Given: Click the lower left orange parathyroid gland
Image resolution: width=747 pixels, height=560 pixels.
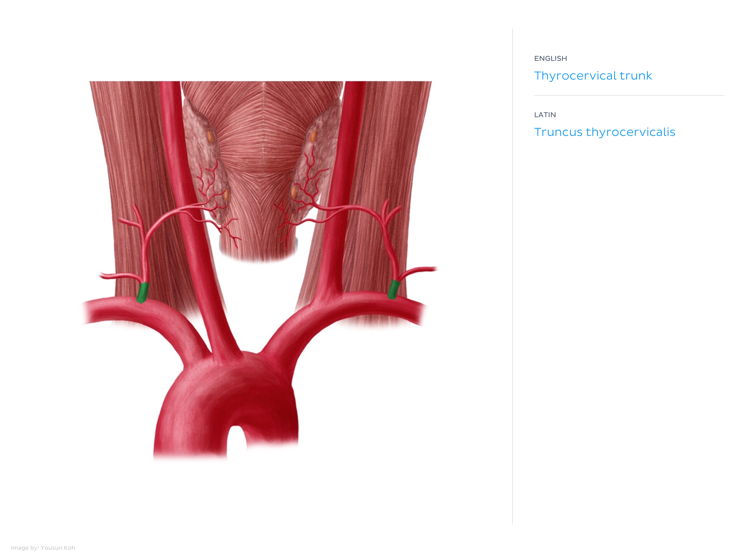Looking at the screenshot, I should pos(226,194).
